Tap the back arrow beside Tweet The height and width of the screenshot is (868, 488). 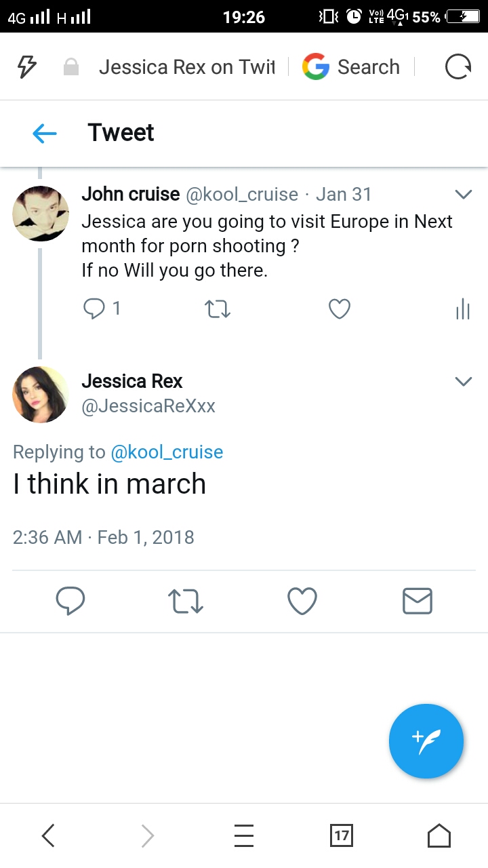pyautogui.click(x=45, y=134)
